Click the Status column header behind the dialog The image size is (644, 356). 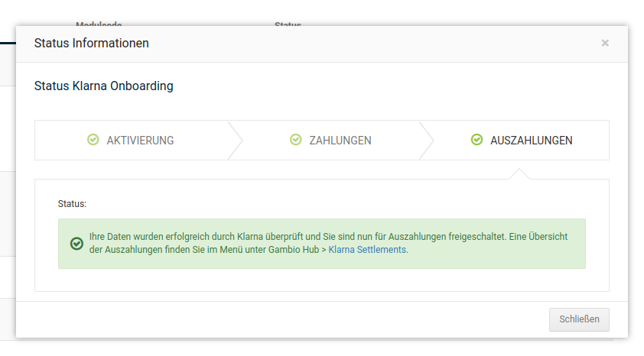click(x=288, y=24)
